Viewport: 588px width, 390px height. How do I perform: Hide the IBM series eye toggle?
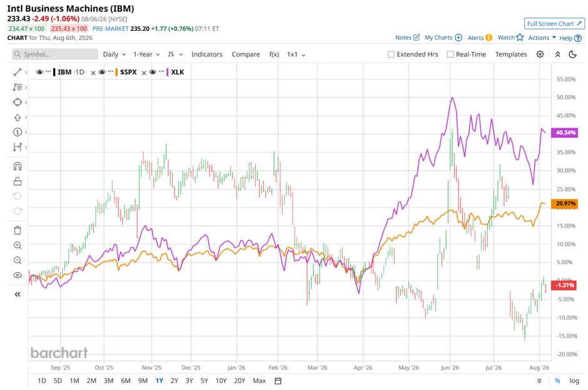tap(39, 72)
